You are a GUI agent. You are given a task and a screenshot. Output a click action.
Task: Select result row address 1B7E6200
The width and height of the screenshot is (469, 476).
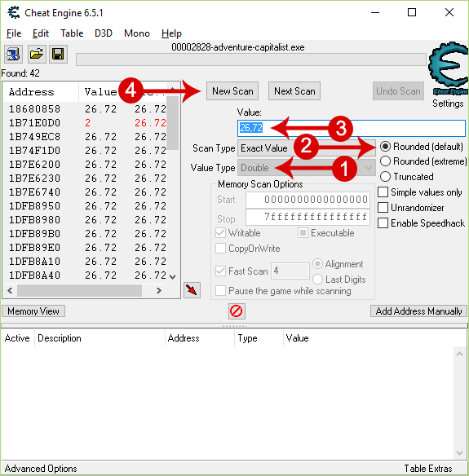point(85,164)
